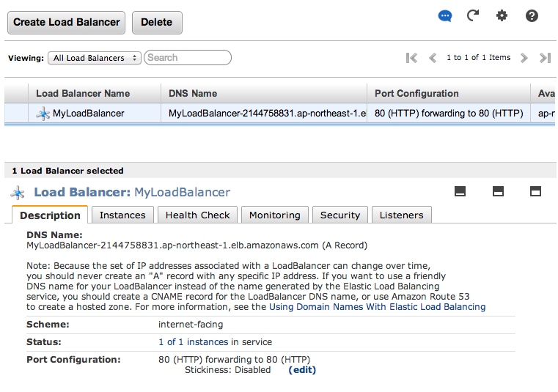Go to previous page of items

pyautogui.click(x=433, y=58)
